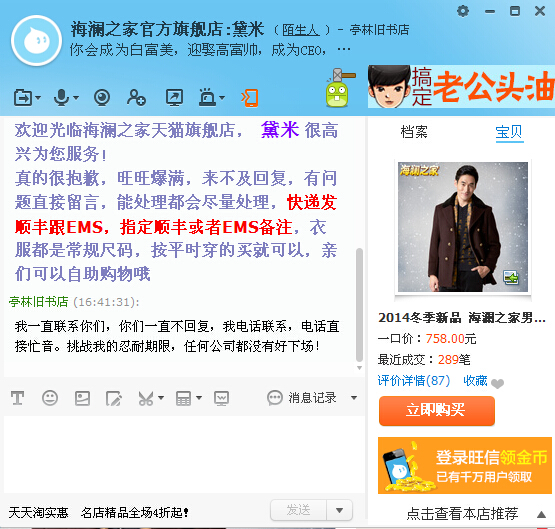Image resolution: width=555 pixels, height=529 pixels.
Task: Click the send file icon
Action: [x=23, y=98]
